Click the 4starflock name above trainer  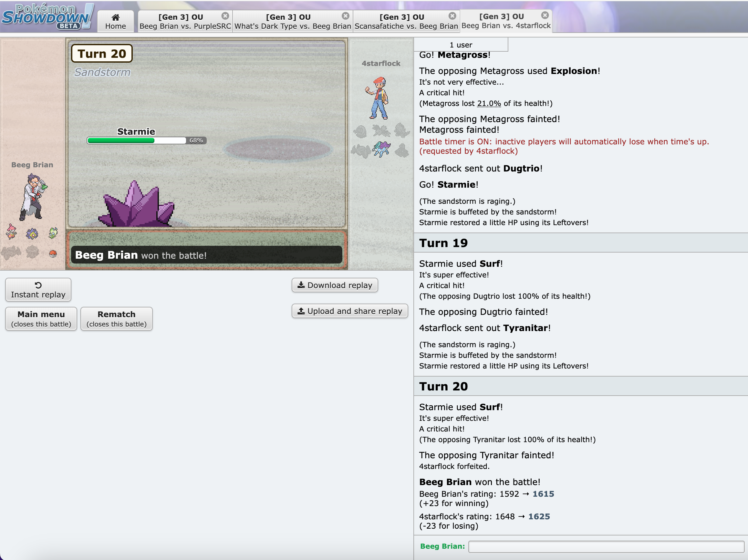(381, 63)
